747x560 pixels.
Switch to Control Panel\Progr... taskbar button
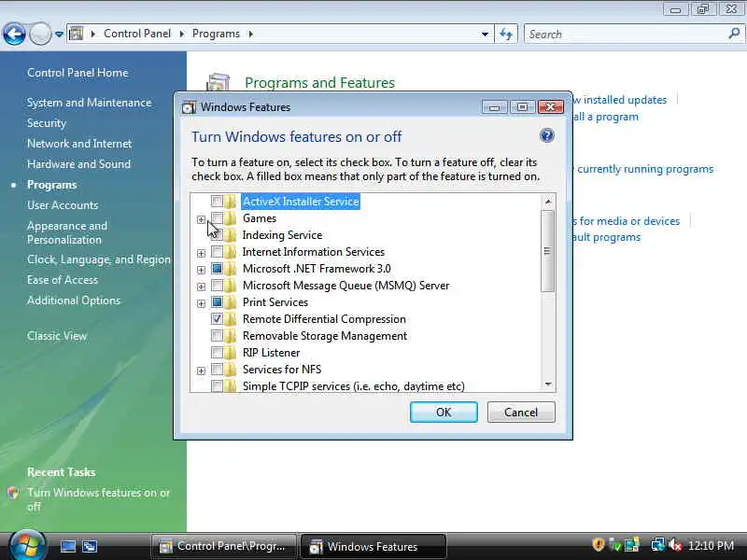click(x=224, y=546)
